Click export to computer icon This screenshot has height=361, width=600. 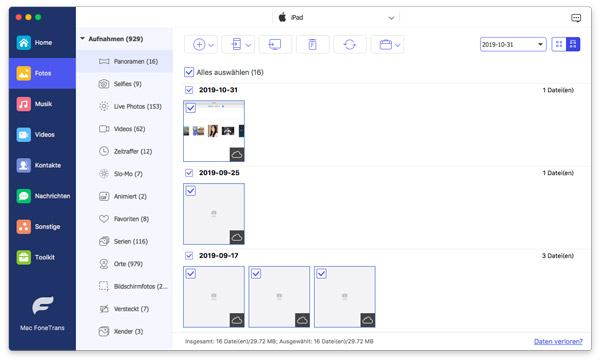(x=275, y=44)
